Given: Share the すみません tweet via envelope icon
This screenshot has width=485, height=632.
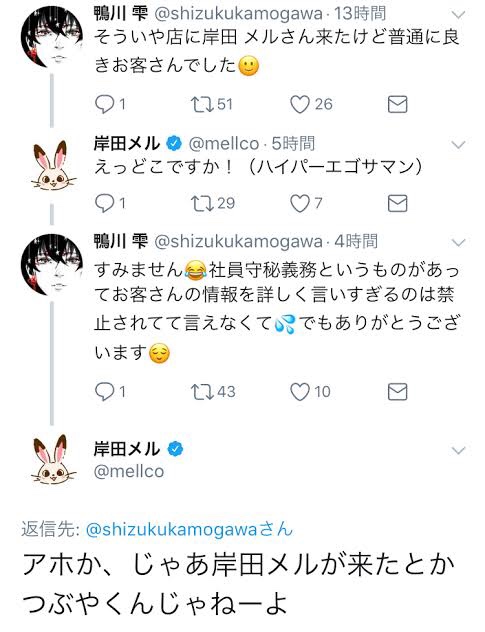Looking at the screenshot, I should click(397, 391).
